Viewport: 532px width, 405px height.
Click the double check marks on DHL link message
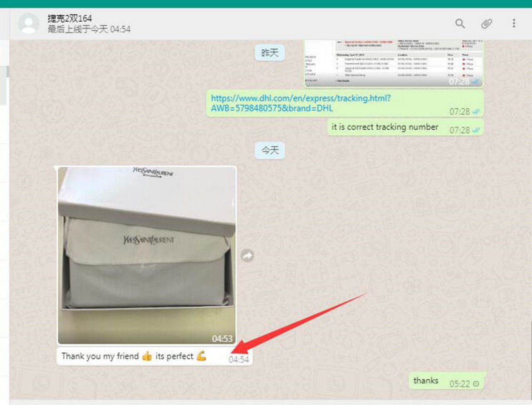click(476, 112)
